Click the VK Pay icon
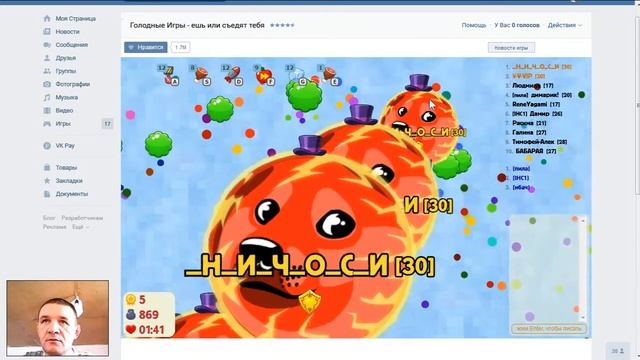This screenshot has width=640, height=360. coord(47,145)
